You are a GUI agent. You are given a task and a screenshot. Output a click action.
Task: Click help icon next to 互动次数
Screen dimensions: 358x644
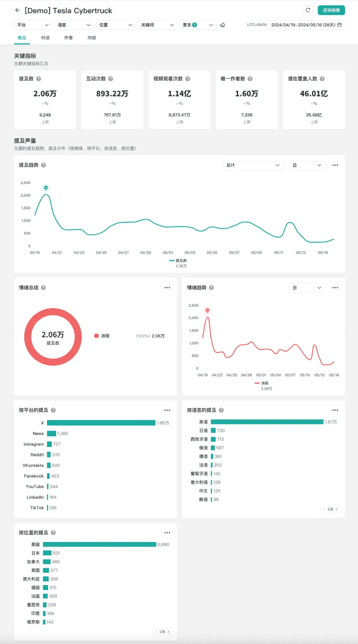tap(111, 79)
